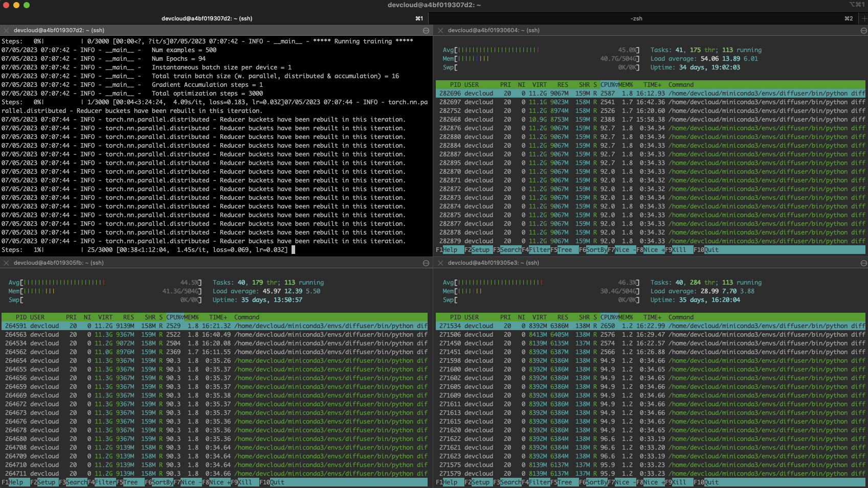Click the new tab plus icon
This screenshot has width=868, height=488.
(864, 18)
